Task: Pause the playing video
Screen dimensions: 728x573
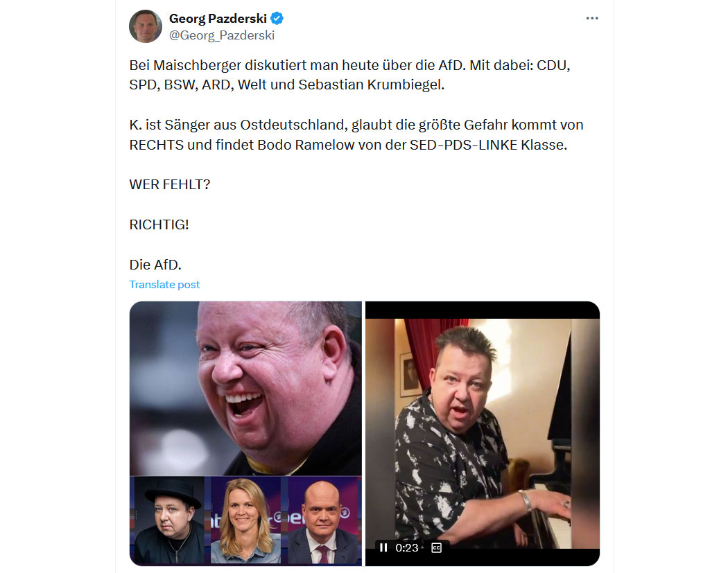Action: click(383, 548)
